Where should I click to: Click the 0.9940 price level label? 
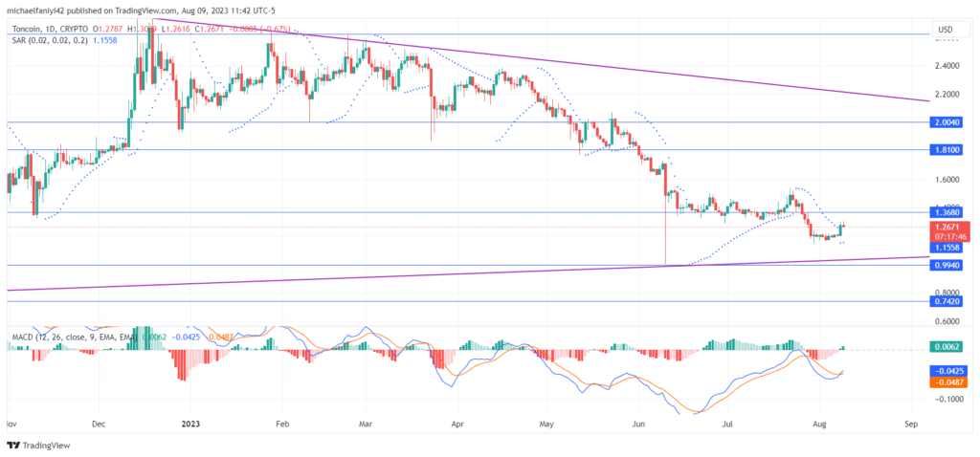click(x=945, y=266)
